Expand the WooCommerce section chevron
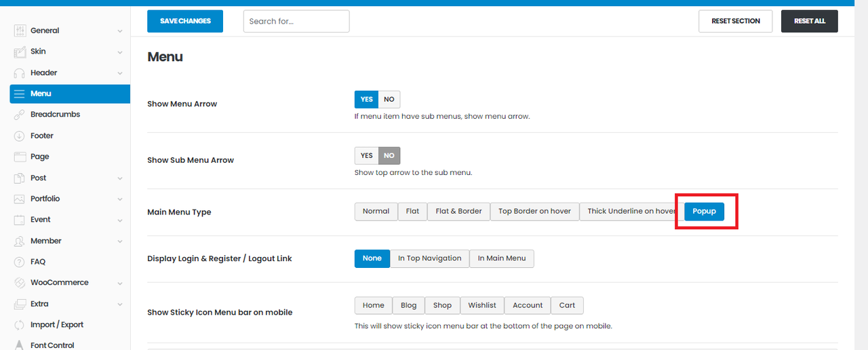This screenshot has width=868, height=350. tap(120, 284)
